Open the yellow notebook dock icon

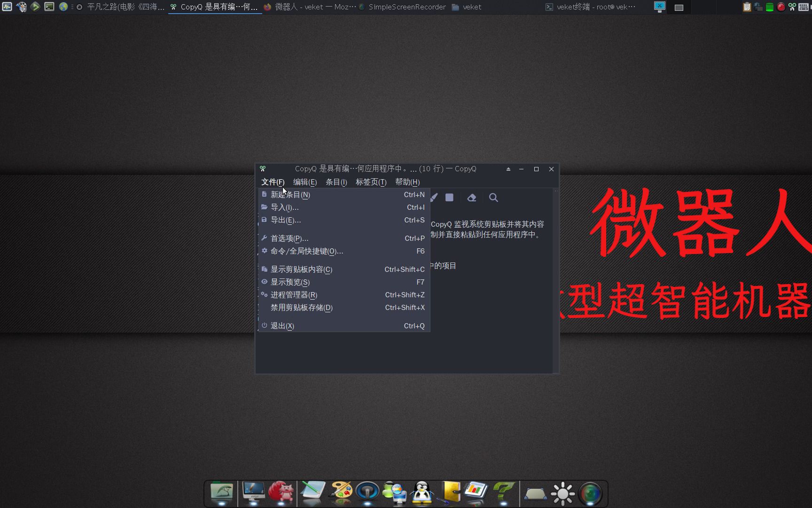tap(450, 492)
